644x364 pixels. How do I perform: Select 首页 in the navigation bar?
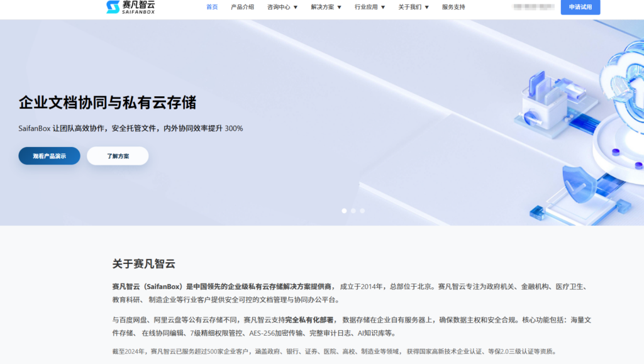click(211, 8)
